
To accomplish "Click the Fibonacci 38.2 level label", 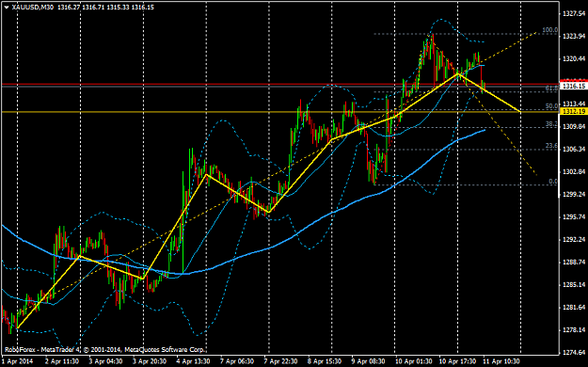I will (551, 123).
